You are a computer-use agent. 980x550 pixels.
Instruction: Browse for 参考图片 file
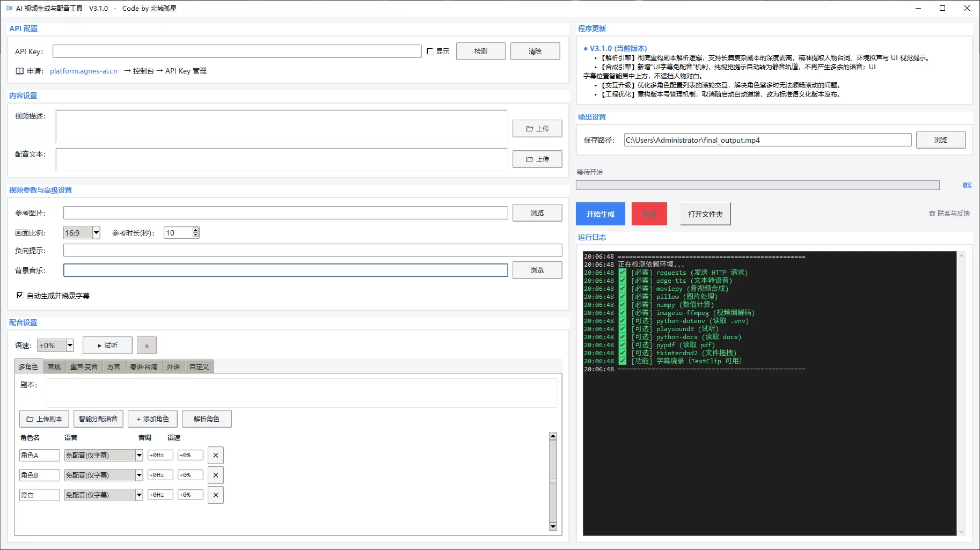pyautogui.click(x=537, y=213)
